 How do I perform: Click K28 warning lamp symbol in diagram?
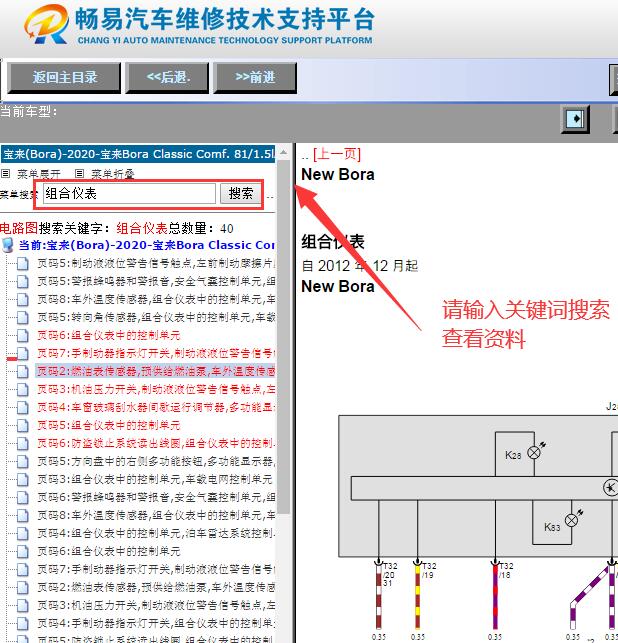(x=534, y=452)
